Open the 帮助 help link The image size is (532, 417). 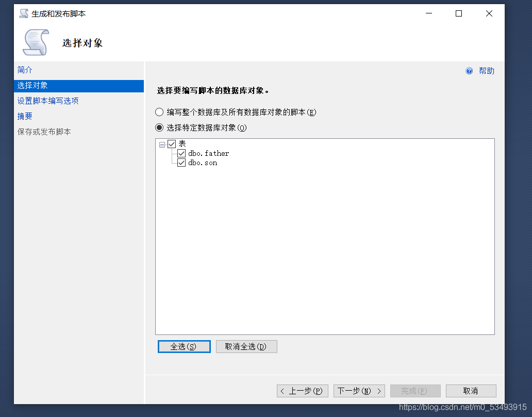(x=486, y=71)
